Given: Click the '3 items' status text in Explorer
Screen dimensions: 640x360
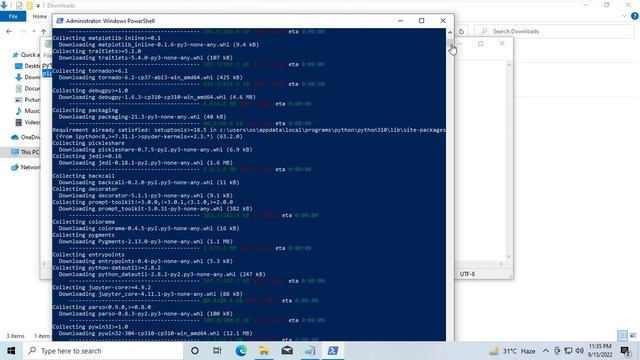Looking at the screenshot, I should (15, 336).
